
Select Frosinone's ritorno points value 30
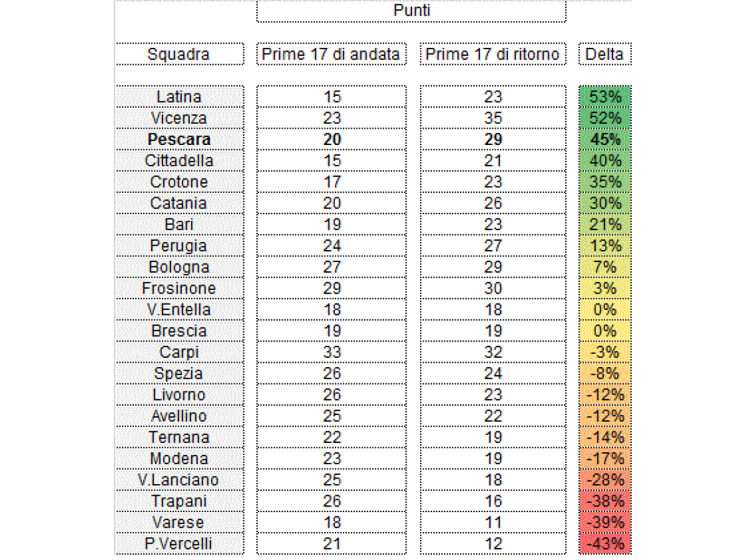tap(492, 289)
